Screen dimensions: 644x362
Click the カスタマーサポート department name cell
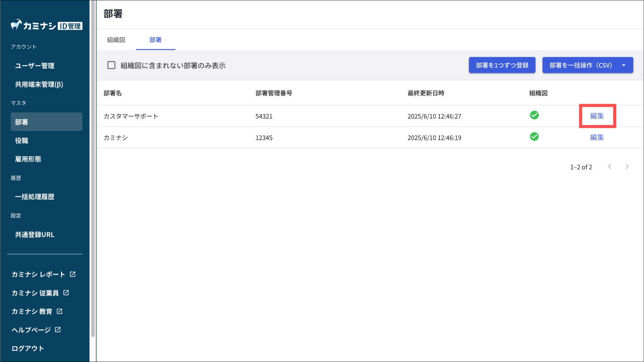coord(131,116)
